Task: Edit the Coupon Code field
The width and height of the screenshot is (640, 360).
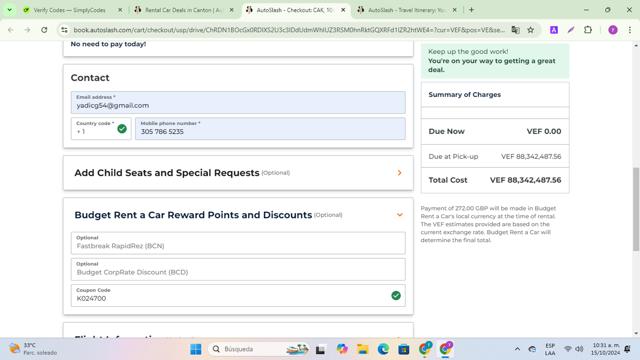Action: [x=238, y=295]
